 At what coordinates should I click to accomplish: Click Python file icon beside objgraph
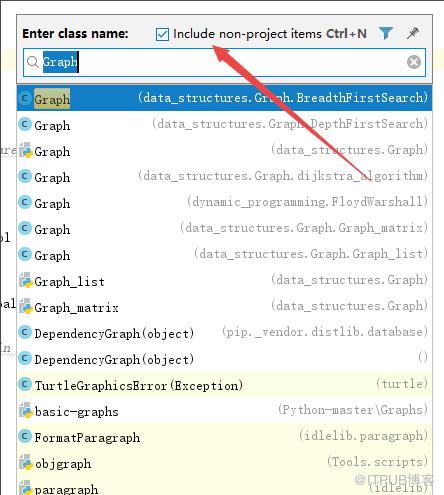(26, 463)
